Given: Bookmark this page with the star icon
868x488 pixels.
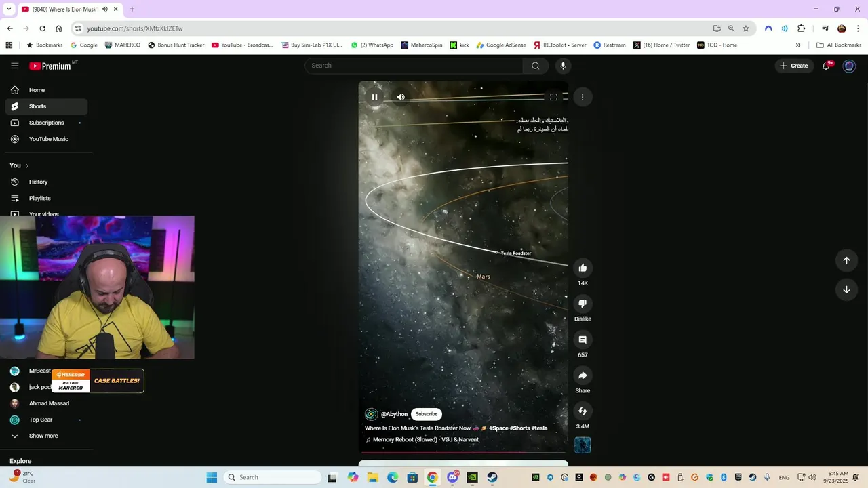Looking at the screenshot, I should (x=746, y=28).
